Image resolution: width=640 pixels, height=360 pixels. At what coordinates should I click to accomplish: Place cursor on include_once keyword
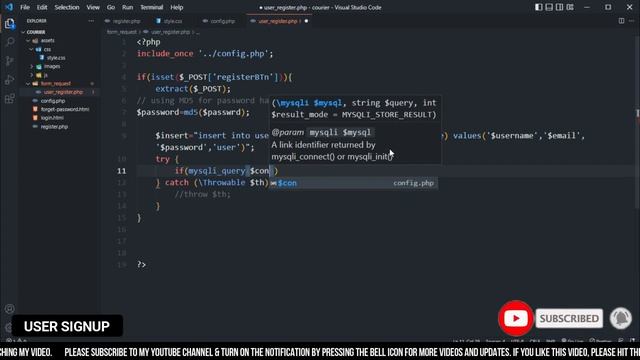point(165,53)
